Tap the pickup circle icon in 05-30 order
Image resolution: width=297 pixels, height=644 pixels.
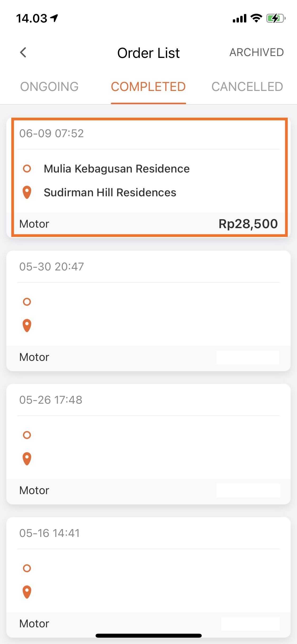click(27, 302)
